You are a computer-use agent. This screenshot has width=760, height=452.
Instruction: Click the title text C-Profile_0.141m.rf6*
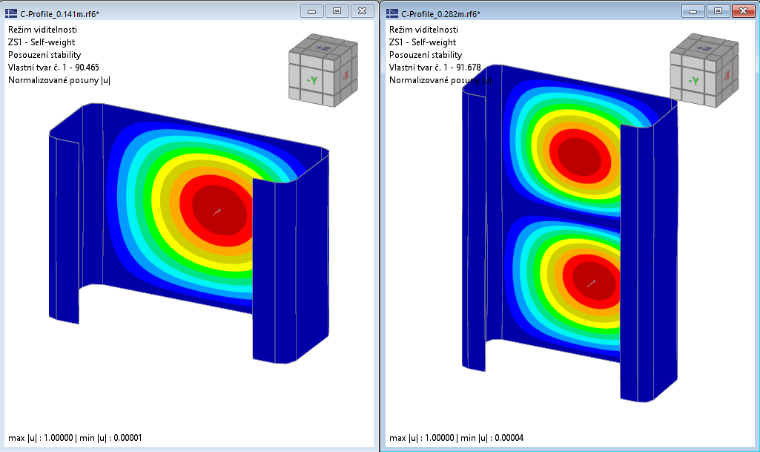click(x=60, y=14)
